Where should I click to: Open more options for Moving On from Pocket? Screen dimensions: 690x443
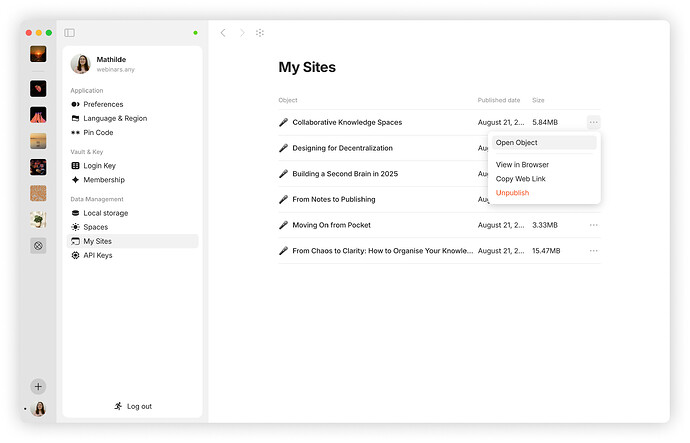point(594,225)
